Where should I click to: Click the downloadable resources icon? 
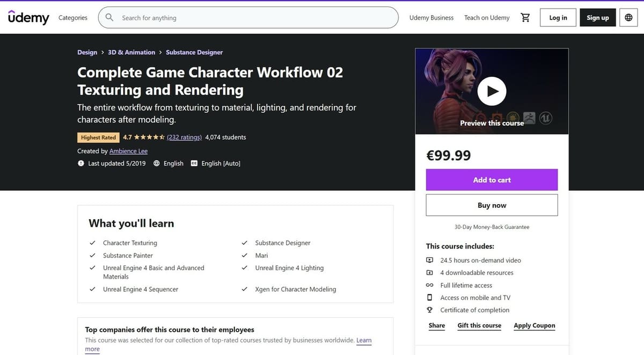click(x=430, y=272)
